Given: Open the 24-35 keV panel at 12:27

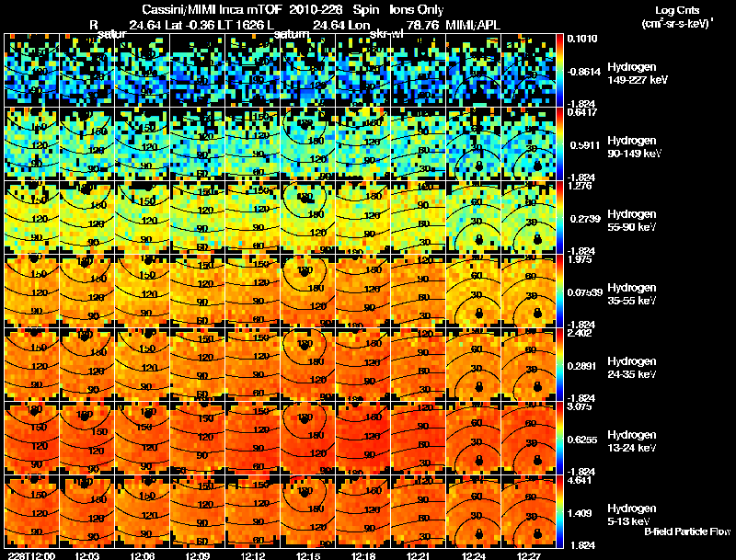Looking at the screenshot, I should (529, 365).
